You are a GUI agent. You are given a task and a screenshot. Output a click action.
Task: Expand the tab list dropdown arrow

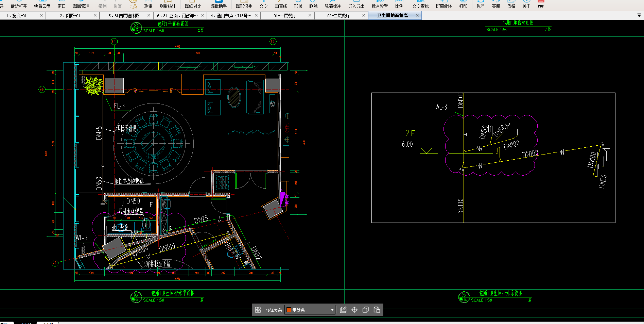pyautogui.click(x=639, y=15)
